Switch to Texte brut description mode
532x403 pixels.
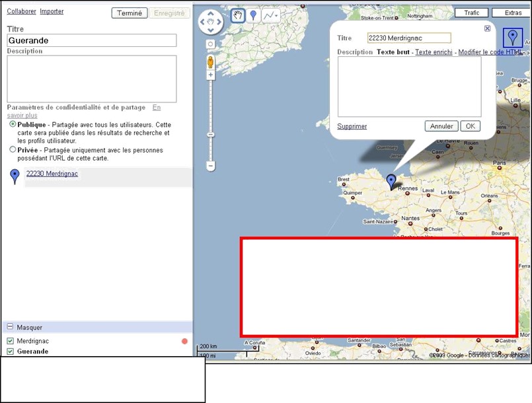(393, 52)
